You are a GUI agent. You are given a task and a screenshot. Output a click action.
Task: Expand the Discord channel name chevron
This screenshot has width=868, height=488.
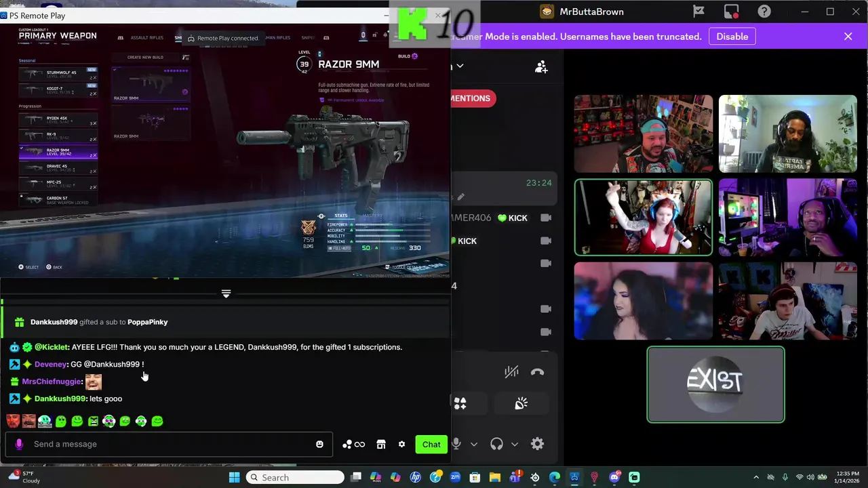460,66
